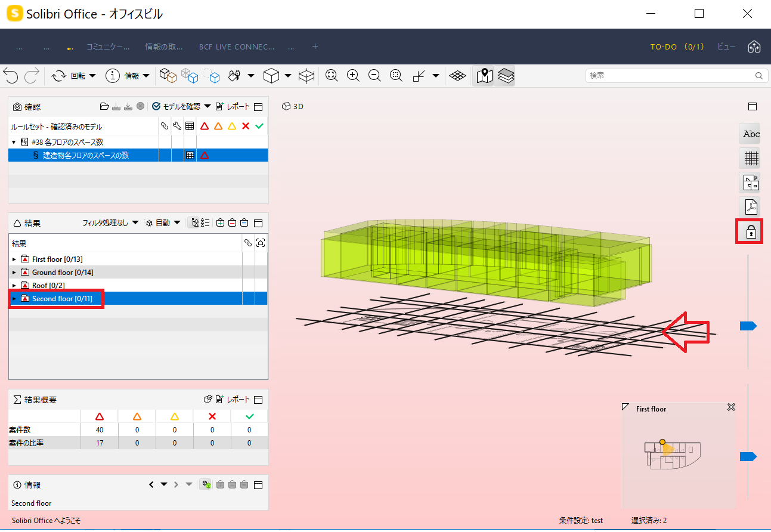Click the upper blue slider handle
This screenshot has width=771, height=532.
(x=748, y=326)
